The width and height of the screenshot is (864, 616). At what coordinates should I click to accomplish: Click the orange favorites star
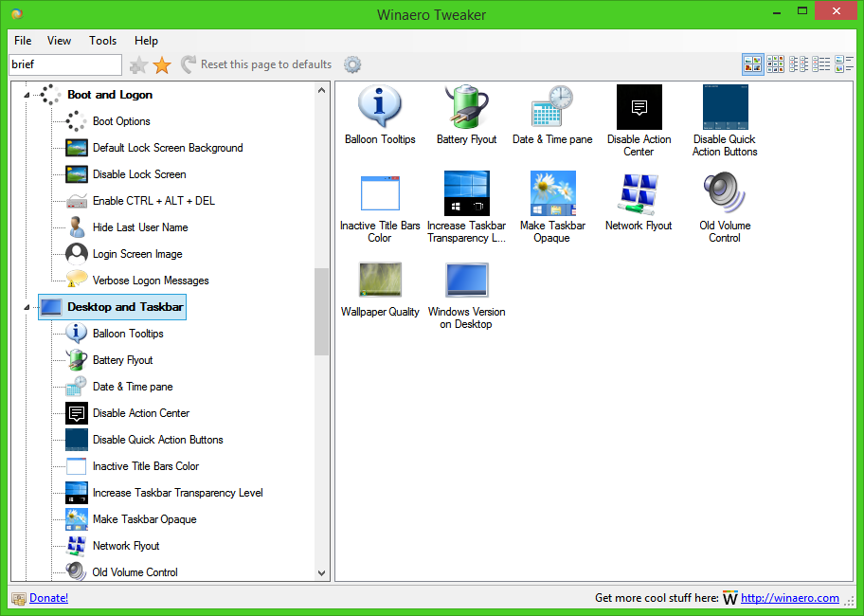(162, 65)
